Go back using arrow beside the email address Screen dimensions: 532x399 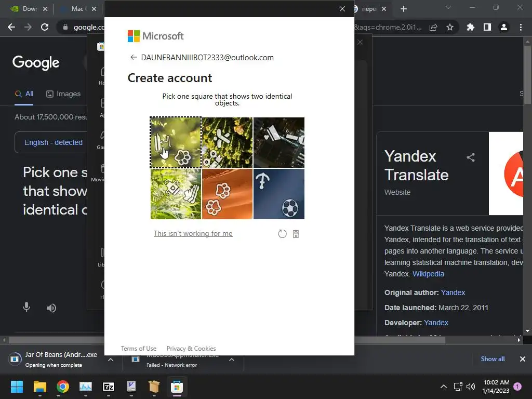[134, 57]
